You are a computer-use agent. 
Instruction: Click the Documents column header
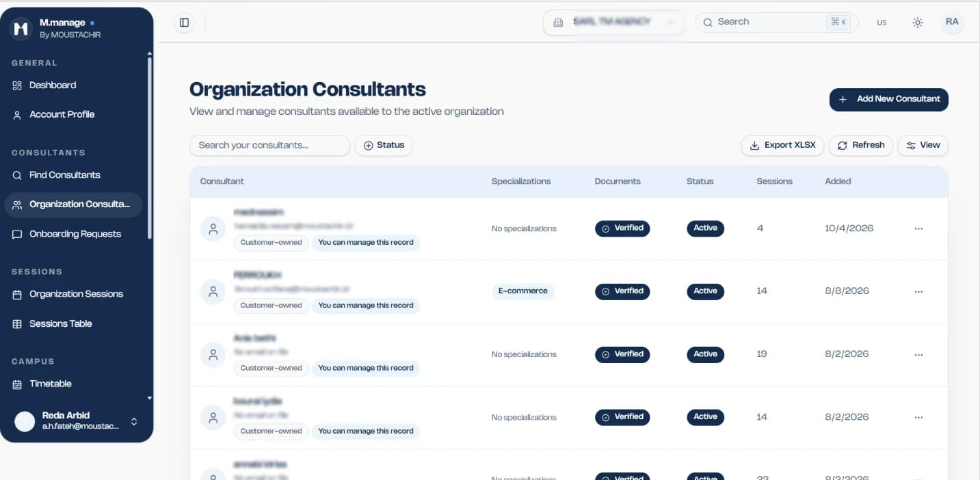pos(618,182)
